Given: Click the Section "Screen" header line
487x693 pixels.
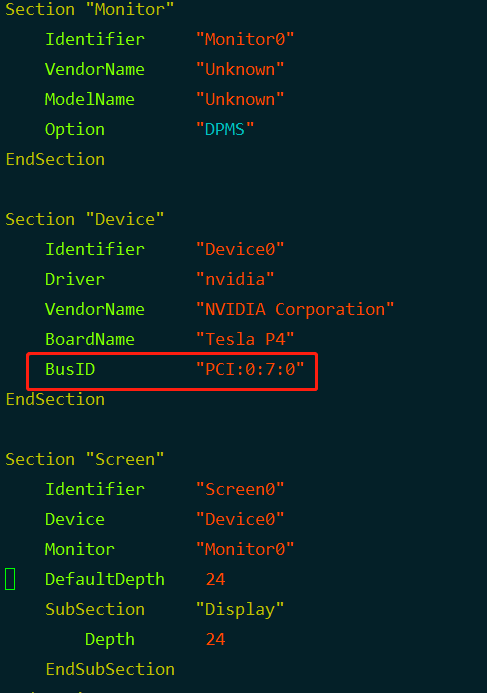Looking at the screenshot, I should [84, 459].
